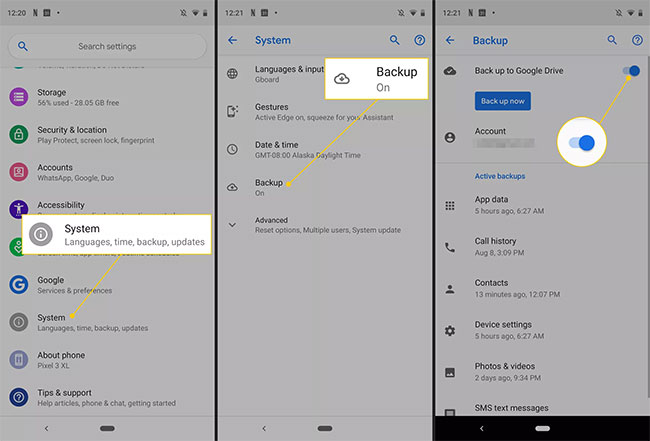Open the gray System info icon
The image size is (650, 441).
[x=19, y=322]
